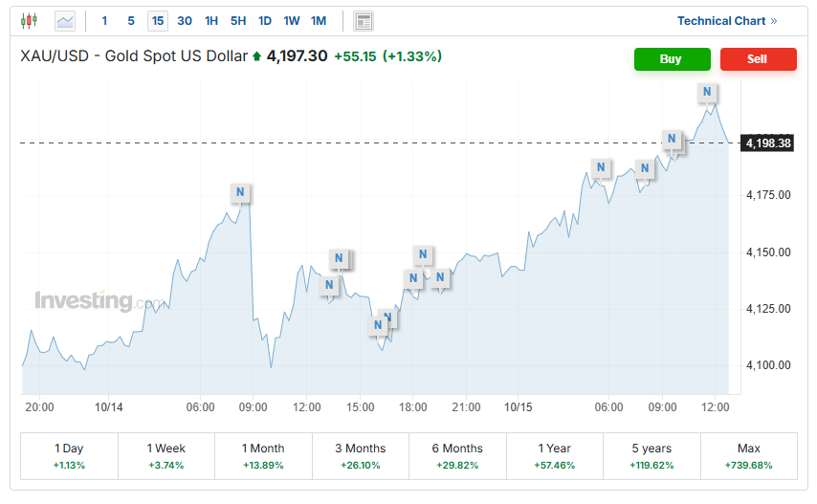817x504 pixels.
Task: Toggle the news panel layout icon
Action: pos(363,20)
